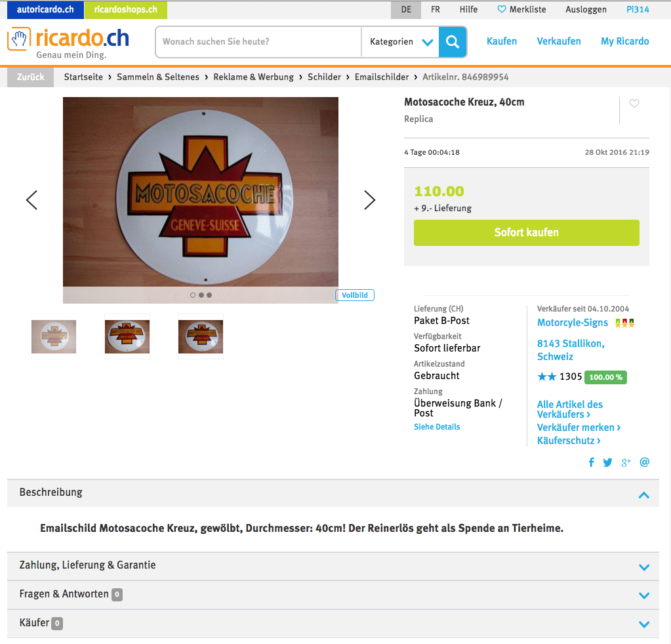Image resolution: width=671 pixels, height=644 pixels.
Task: Open the Kategorien dropdown
Action: click(401, 41)
